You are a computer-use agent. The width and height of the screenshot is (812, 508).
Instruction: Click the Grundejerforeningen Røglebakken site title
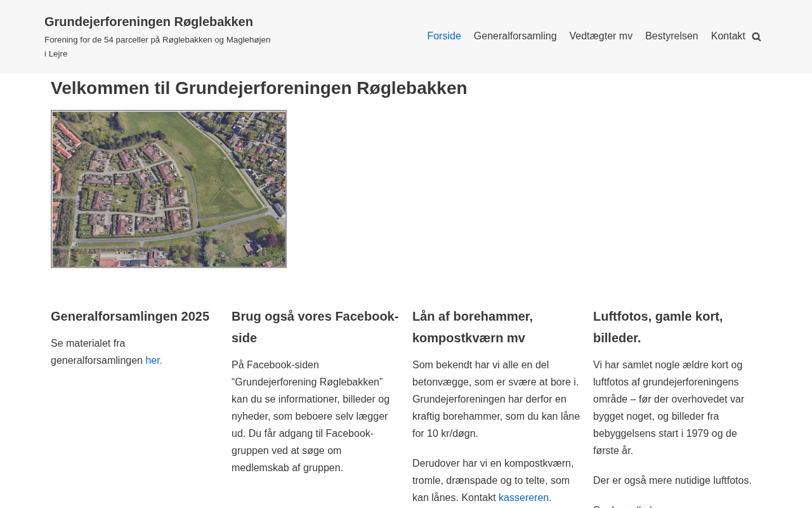148,22
